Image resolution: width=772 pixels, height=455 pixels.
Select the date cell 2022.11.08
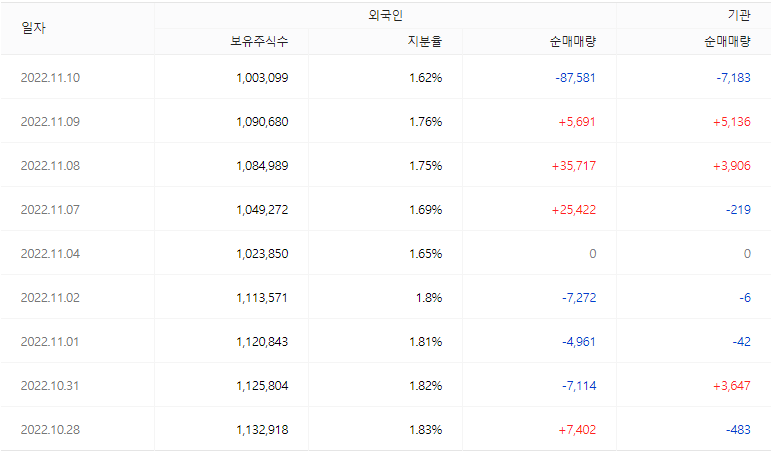(x=50, y=166)
